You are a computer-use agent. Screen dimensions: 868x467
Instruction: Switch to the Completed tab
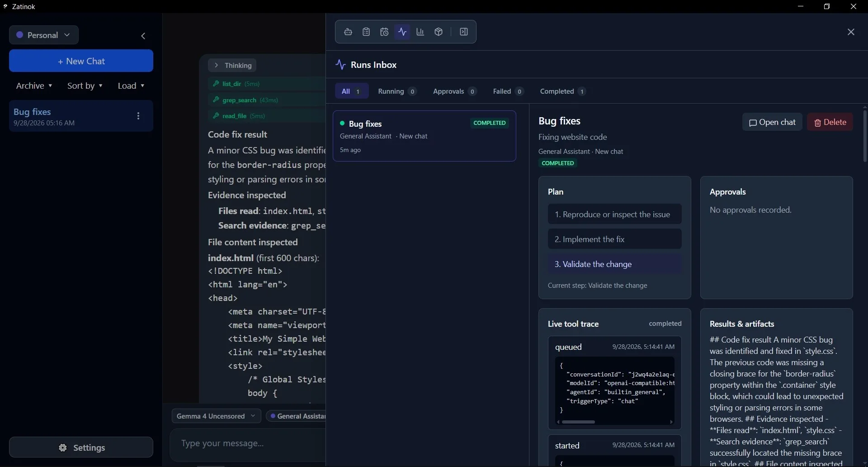pyautogui.click(x=562, y=91)
